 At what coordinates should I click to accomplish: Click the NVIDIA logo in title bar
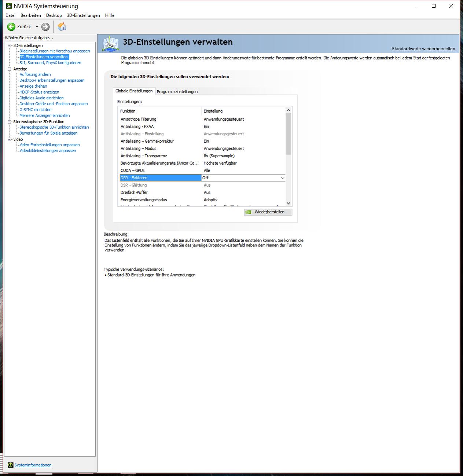click(x=8, y=6)
